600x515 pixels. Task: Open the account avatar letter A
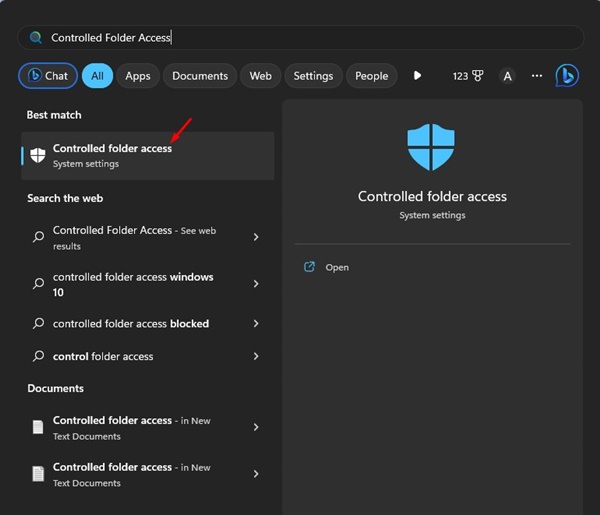[507, 76]
